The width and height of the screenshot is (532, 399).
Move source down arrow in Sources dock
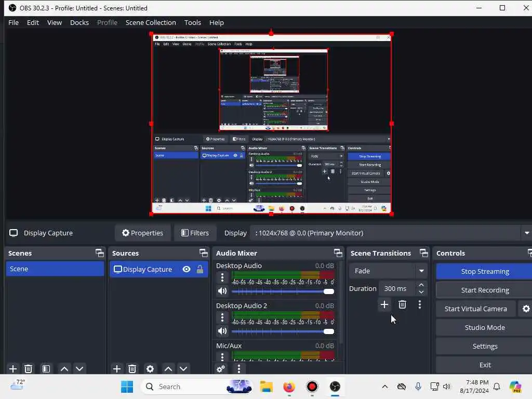183,369
